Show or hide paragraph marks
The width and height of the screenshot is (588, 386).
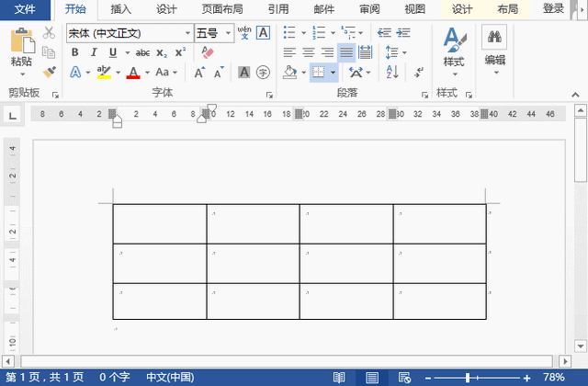419,72
